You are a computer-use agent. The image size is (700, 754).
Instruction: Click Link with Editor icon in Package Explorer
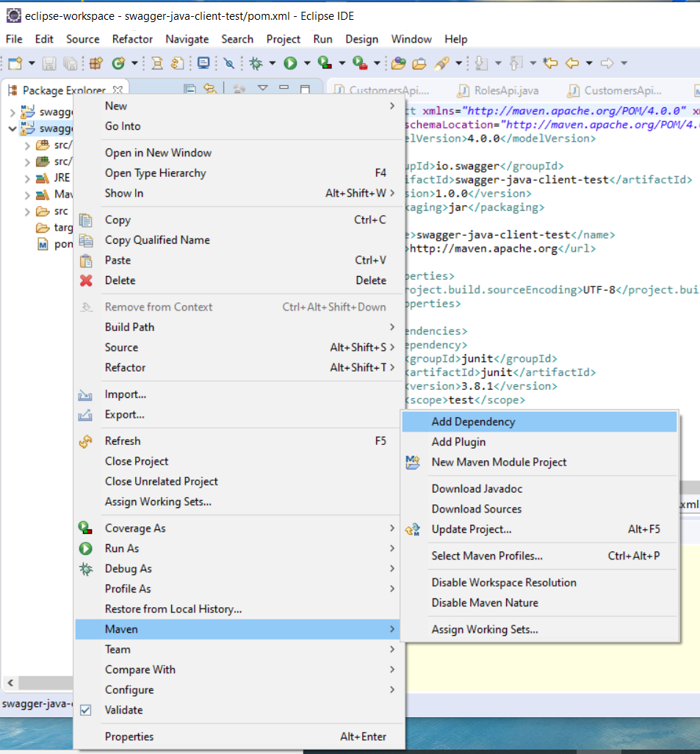pyautogui.click(x=210, y=90)
